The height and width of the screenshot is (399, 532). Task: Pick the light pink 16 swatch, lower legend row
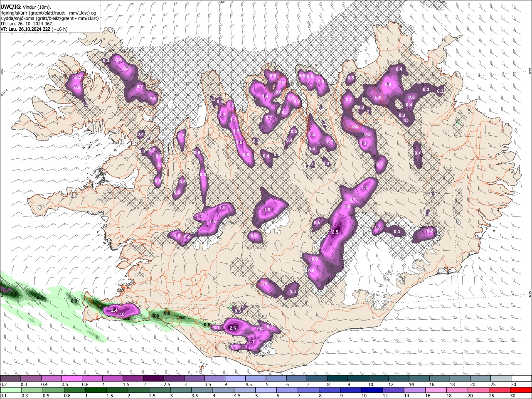[x=436, y=390]
